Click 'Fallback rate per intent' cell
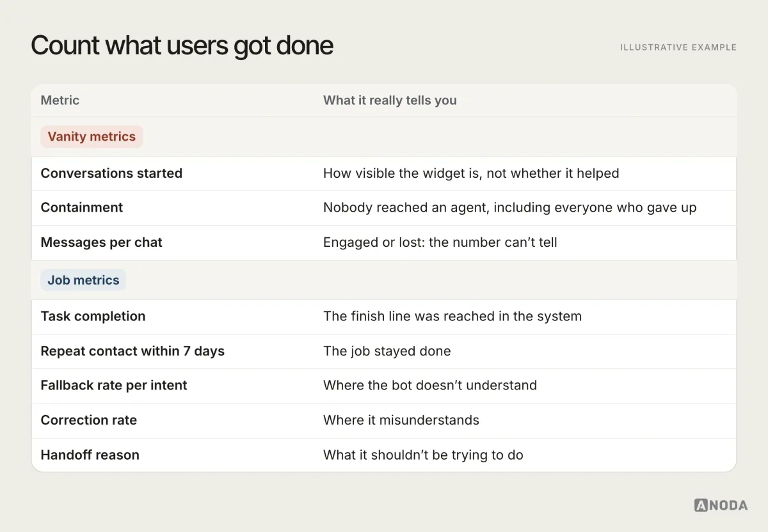768x532 pixels. click(x=114, y=386)
